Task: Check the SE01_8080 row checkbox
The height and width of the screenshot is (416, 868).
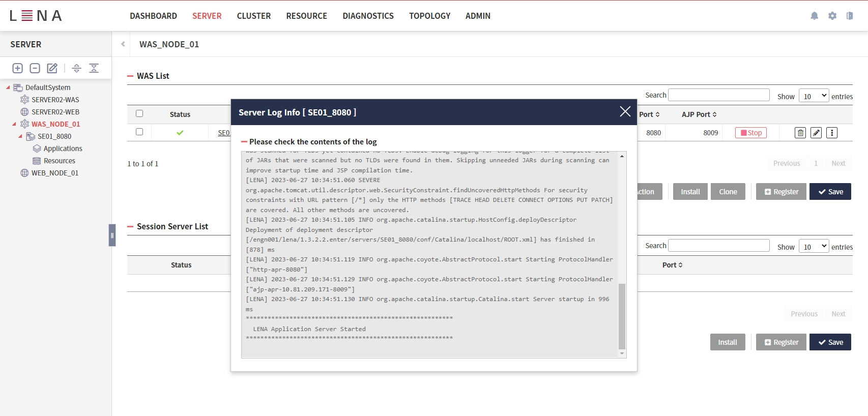Action: click(x=139, y=132)
